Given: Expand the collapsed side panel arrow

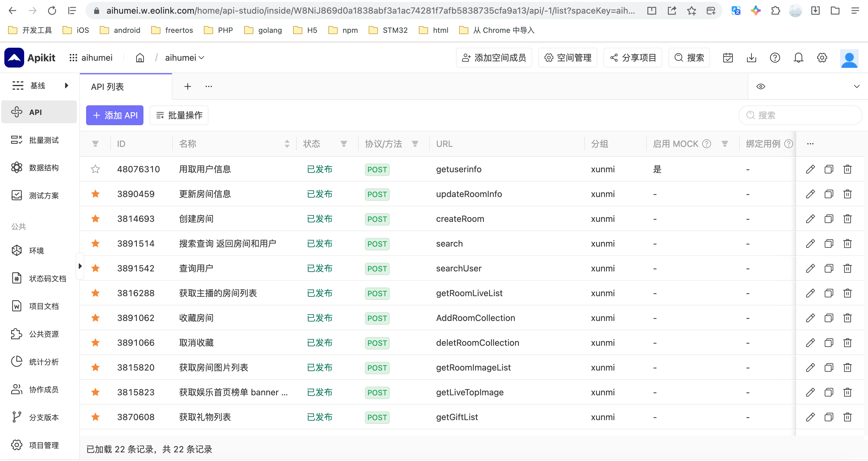Looking at the screenshot, I should click(x=80, y=266).
